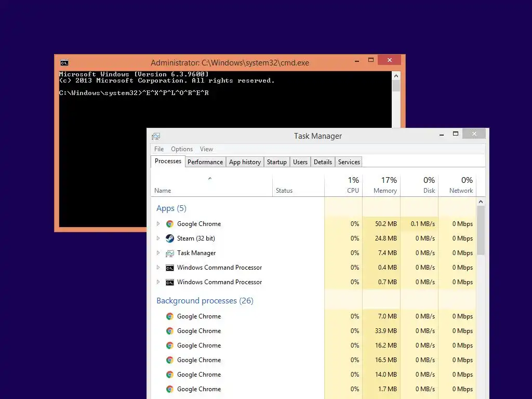Image resolution: width=532 pixels, height=399 pixels.
Task: Click the 0.4 MB Windows Command Processor icon
Action: pyautogui.click(x=170, y=268)
